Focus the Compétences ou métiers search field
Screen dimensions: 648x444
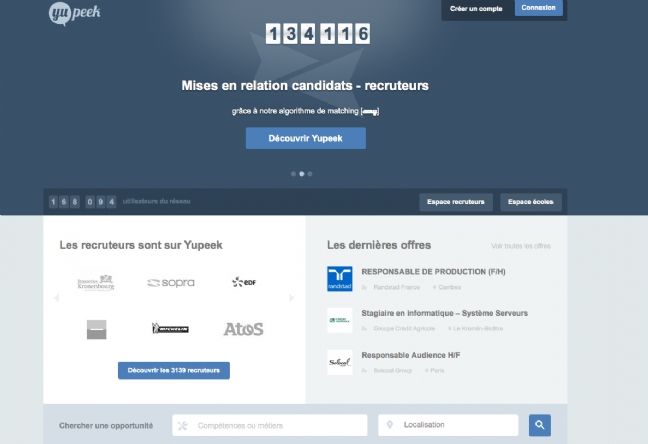coord(269,425)
